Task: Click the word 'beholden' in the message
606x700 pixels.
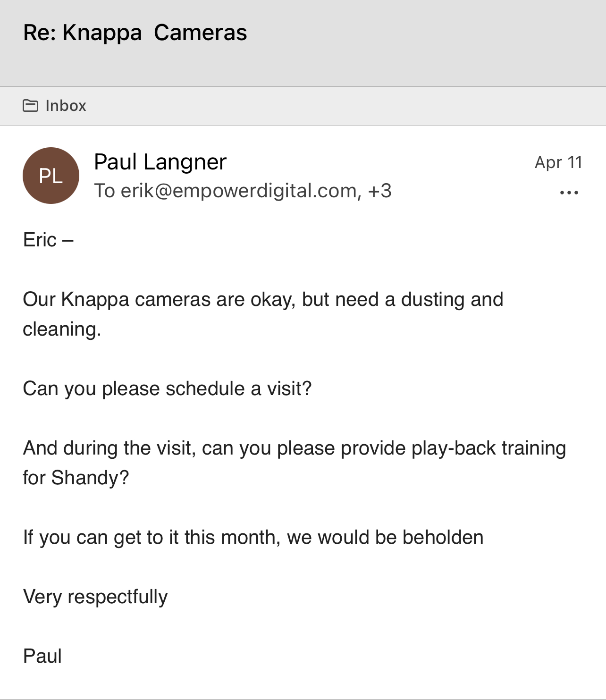Action: (x=443, y=538)
